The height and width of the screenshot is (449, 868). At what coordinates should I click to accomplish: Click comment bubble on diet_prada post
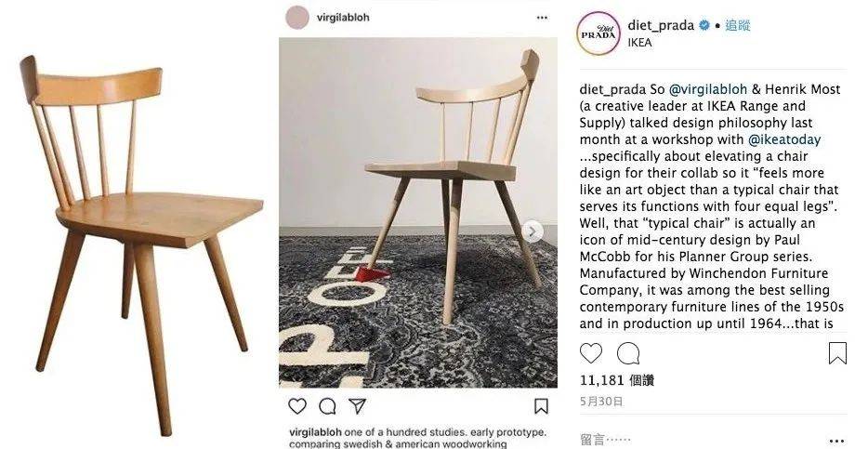[x=628, y=353]
